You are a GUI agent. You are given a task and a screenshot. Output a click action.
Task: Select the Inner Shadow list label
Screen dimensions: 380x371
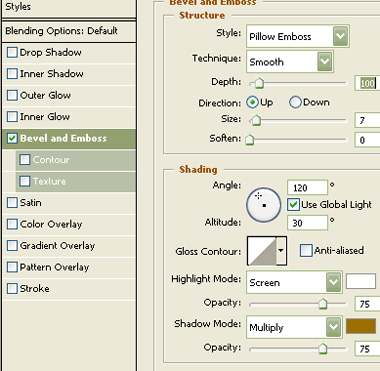pos(51,74)
